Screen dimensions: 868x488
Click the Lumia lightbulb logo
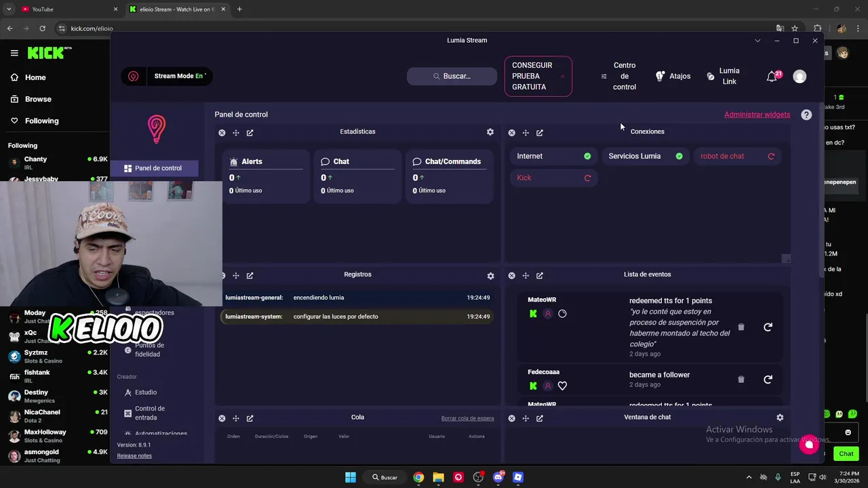pyautogui.click(x=157, y=129)
